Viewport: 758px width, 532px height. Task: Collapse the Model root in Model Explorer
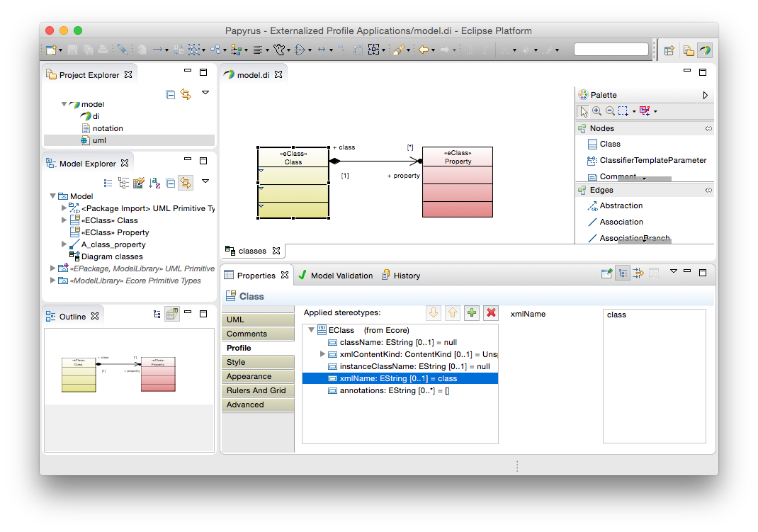(52, 196)
